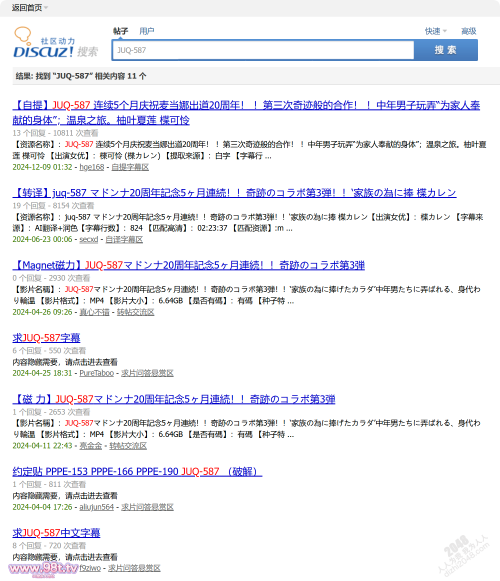Open the 【转译】 juq-587 result title
Screen dimensions: 500x581
(234, 193)
